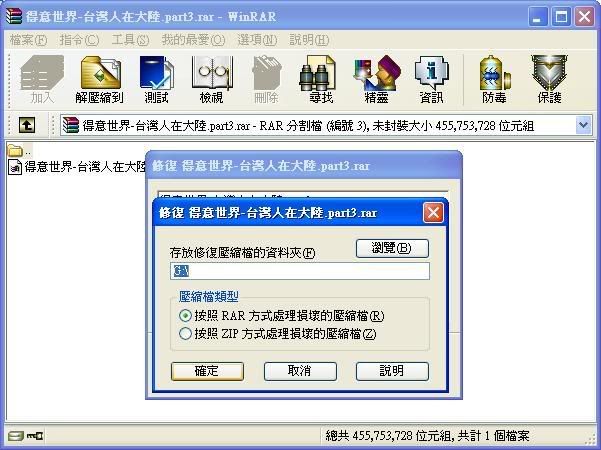
Task: Cancel the repair dialog with 取消
Action: tap(300, 371)
